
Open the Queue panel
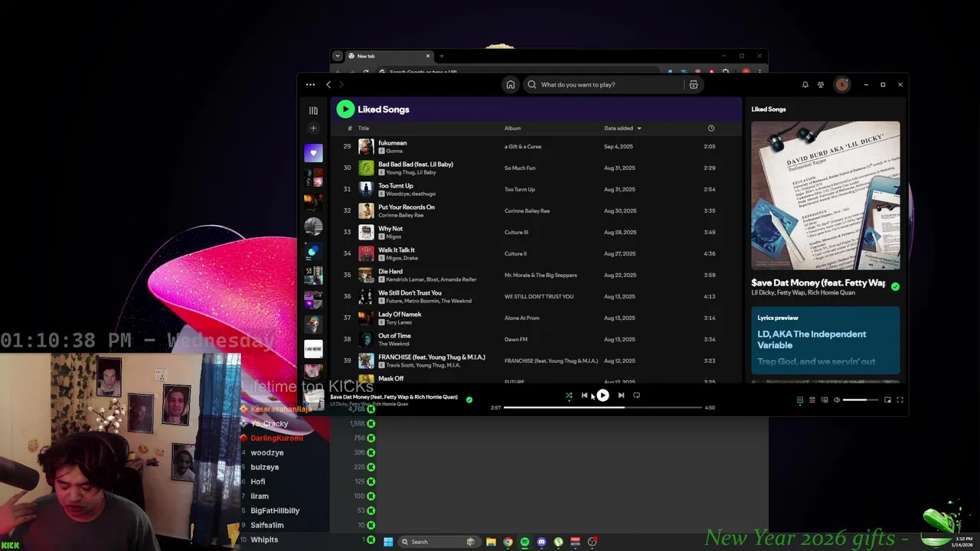click(812, 400)
